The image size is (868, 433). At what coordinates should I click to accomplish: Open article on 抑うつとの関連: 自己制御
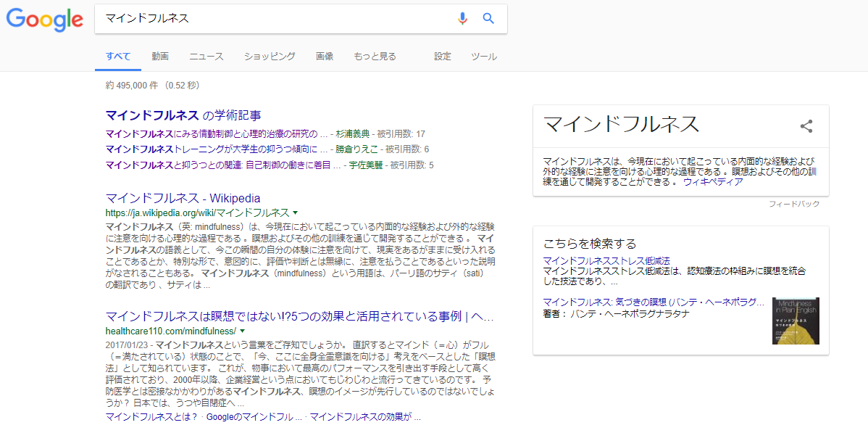point(223,165)
